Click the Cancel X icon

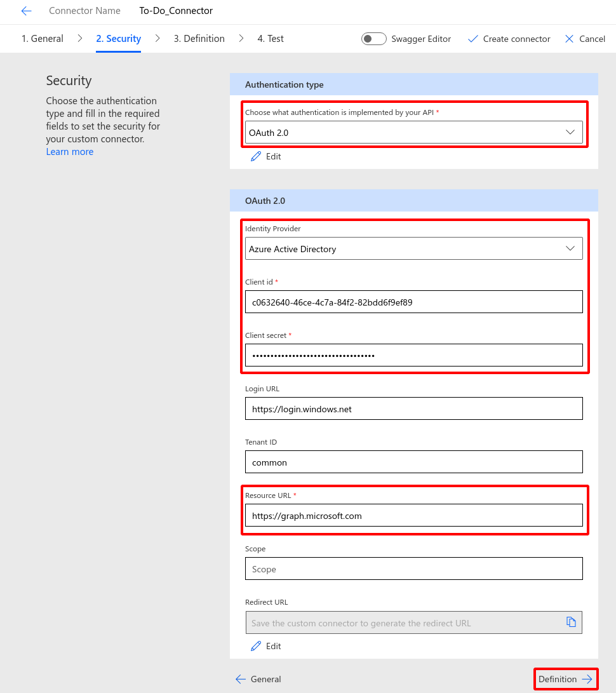click(569, 39)
